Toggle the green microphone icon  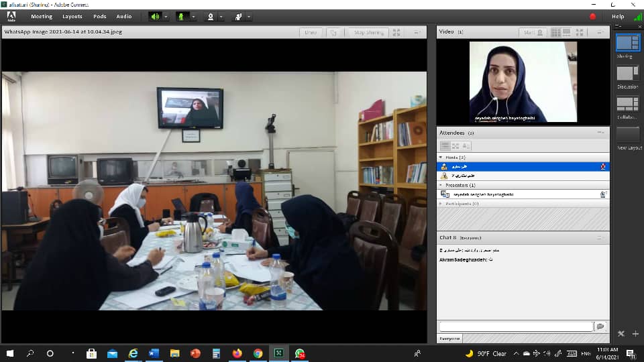coord(180,16)
